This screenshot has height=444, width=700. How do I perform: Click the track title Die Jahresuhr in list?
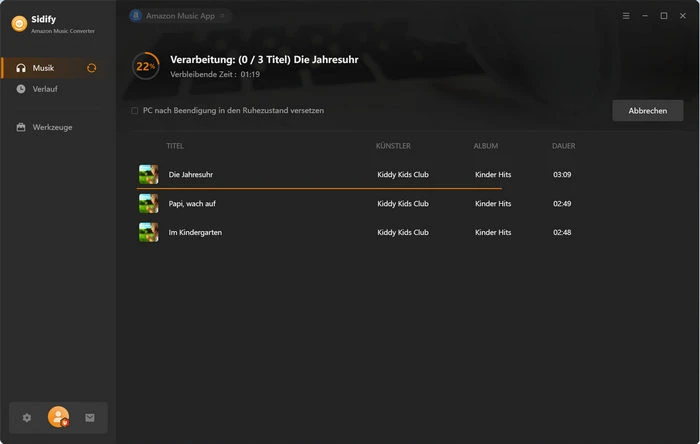click(191, 174)
